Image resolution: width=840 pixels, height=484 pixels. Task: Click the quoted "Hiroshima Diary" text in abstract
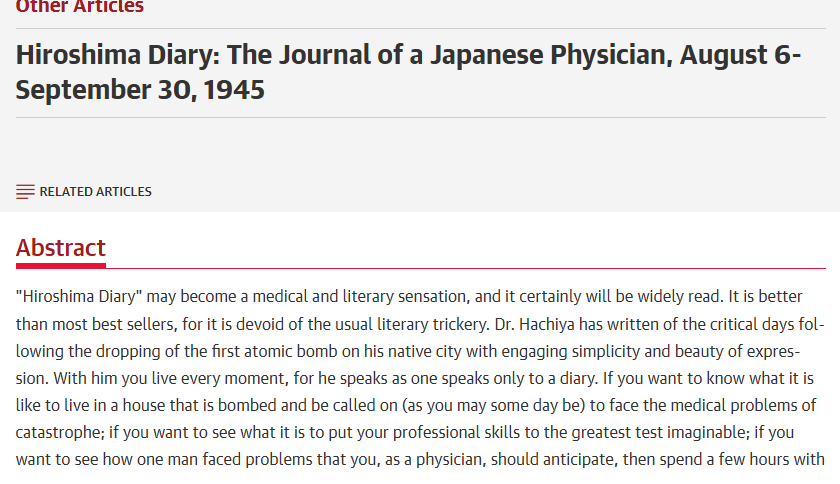click(x=79, y=296)
